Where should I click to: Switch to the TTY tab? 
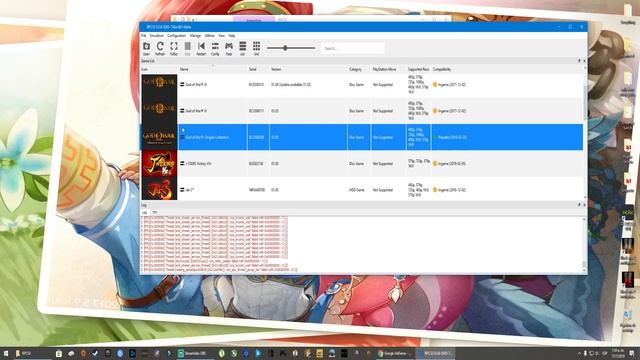pos(155,213)
